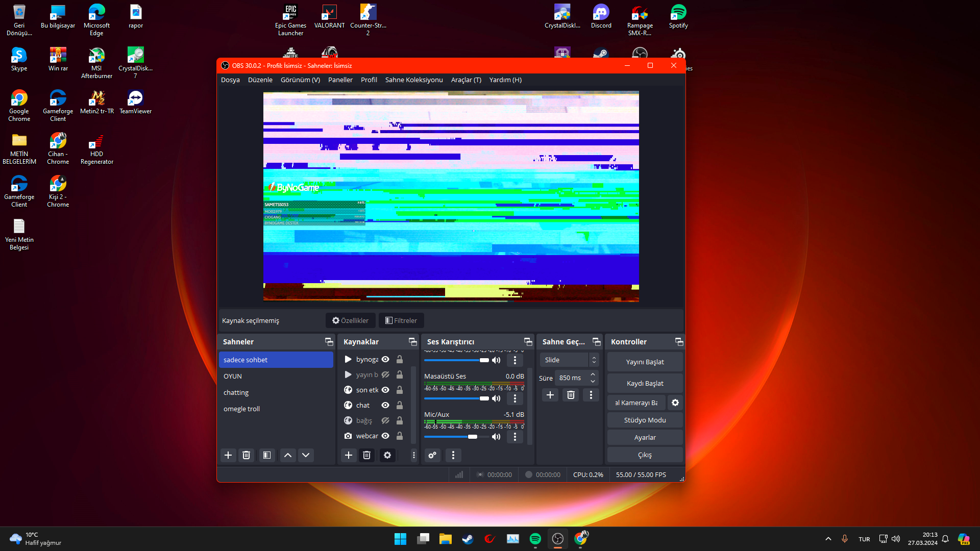The width and height of the screenshot is (980, 551).
Task: Open the Araçlar (T) menu
Action: 465,80
